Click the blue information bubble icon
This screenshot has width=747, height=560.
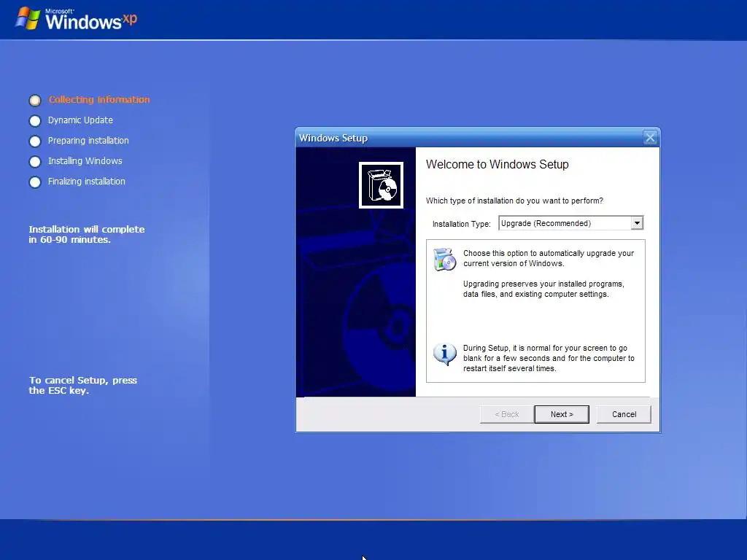(444, 354)
